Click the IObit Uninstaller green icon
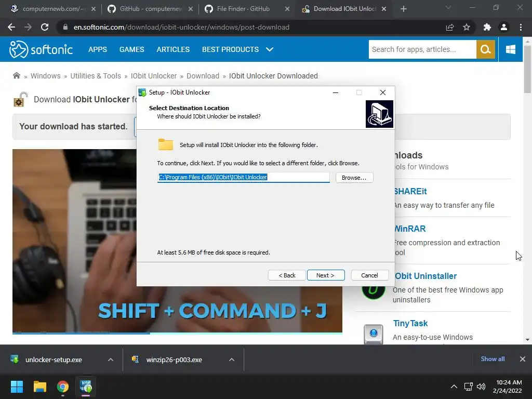Screen dimensions: 532x399 pyautogui.click(x=373, y=291)
